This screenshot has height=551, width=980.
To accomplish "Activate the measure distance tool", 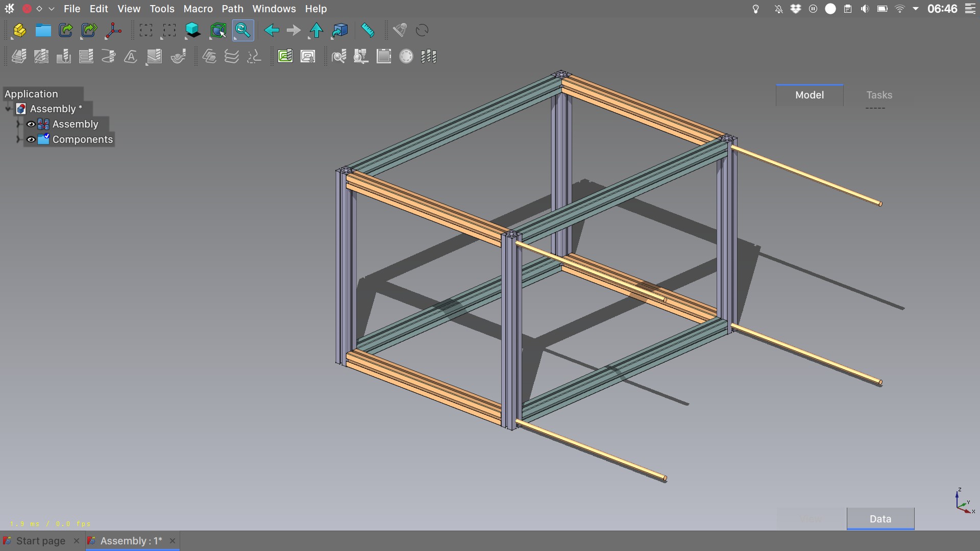I will [x=368, y=30].
